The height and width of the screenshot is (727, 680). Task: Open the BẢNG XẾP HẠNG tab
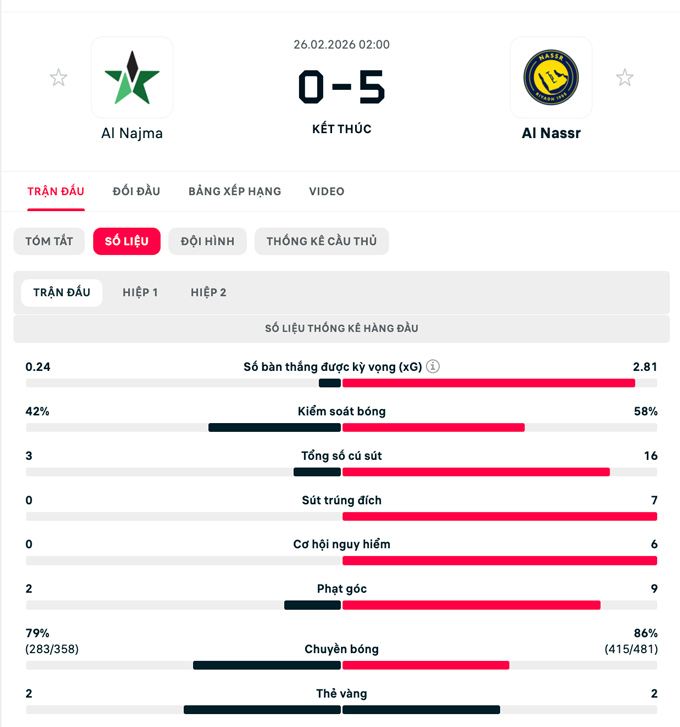tap(235, 191)
